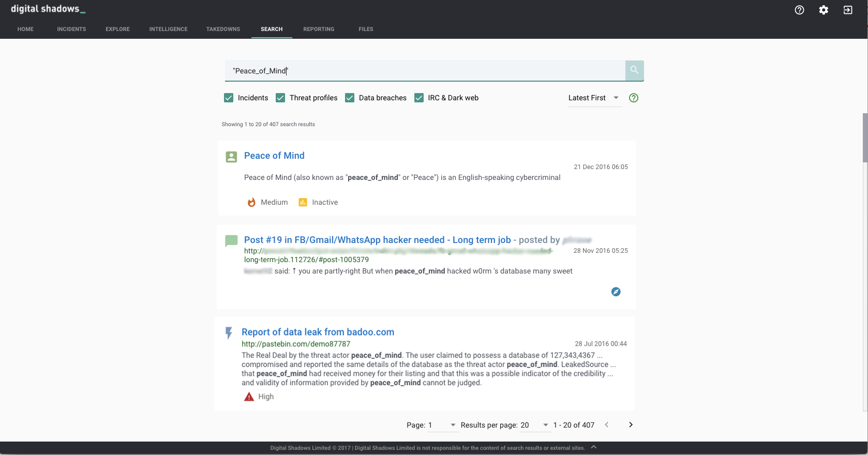
Task: Click the page vertical scrollbar thumb
Action: point(865,138)
